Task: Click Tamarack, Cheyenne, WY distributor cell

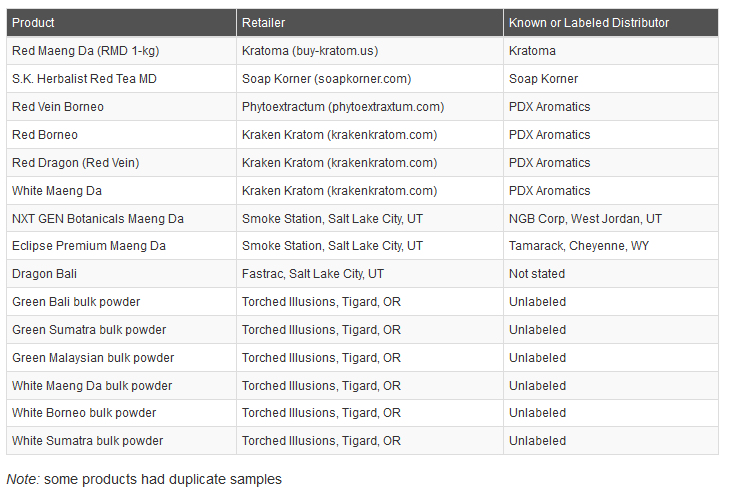Action: [578, 246]
